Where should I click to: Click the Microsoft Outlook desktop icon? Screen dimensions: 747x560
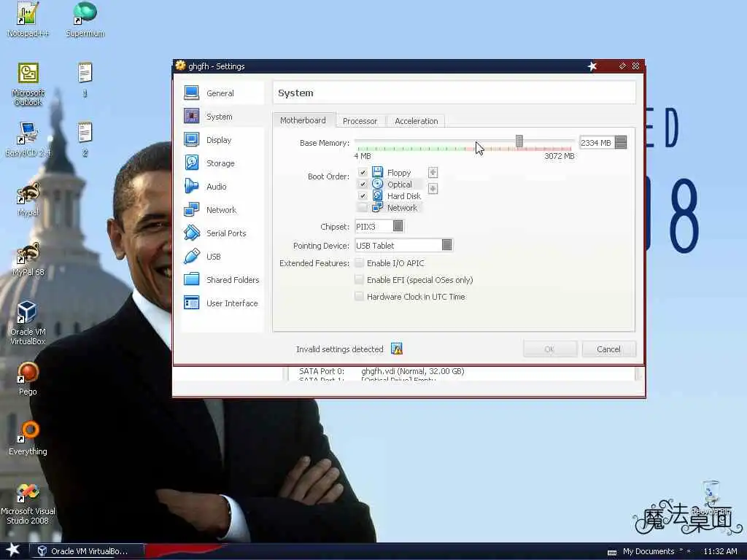[28, 85]
